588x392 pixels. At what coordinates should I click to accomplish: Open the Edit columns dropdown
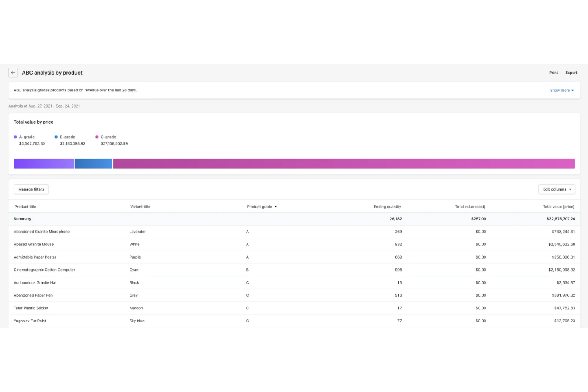(557, 189)
